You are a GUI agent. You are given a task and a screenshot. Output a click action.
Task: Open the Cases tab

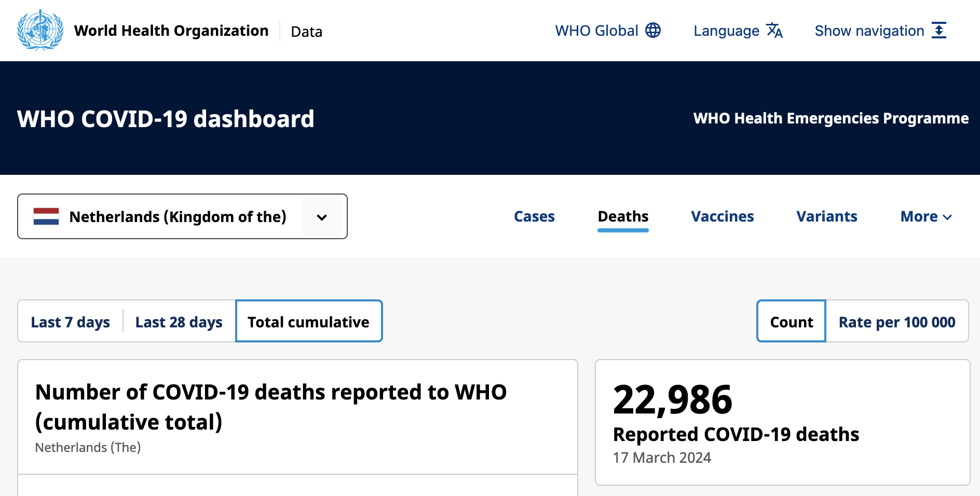click(x=534, y=216)
